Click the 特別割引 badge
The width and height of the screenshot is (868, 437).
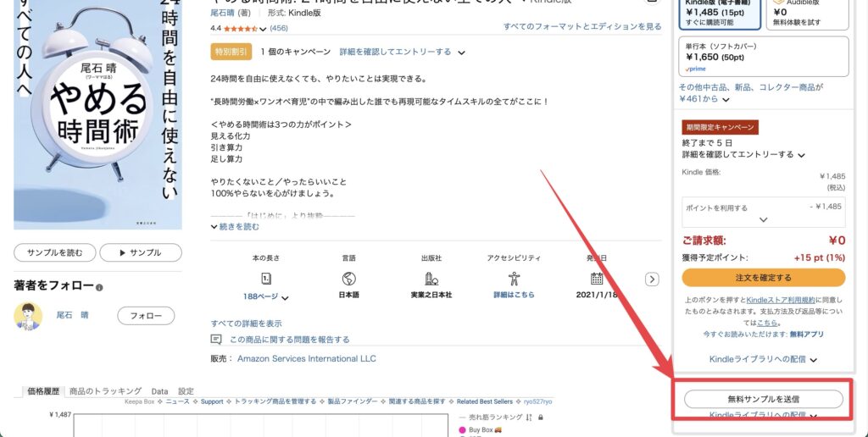[231, 52]
